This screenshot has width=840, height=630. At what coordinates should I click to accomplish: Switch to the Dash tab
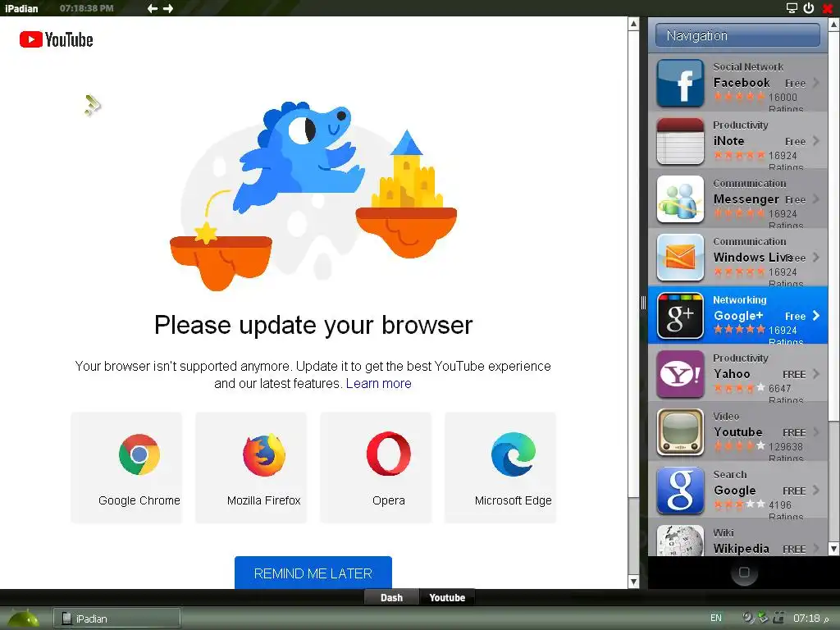pos(391,597)
